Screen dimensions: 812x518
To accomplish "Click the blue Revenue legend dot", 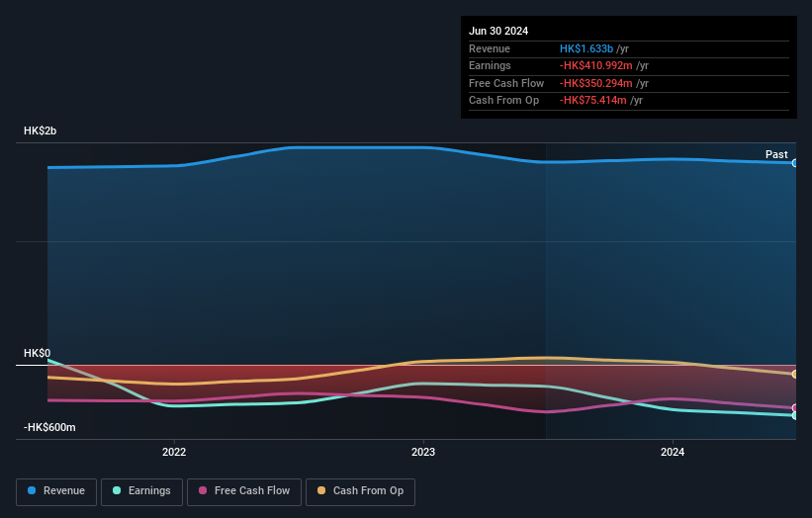I will [x=32, y=490].
